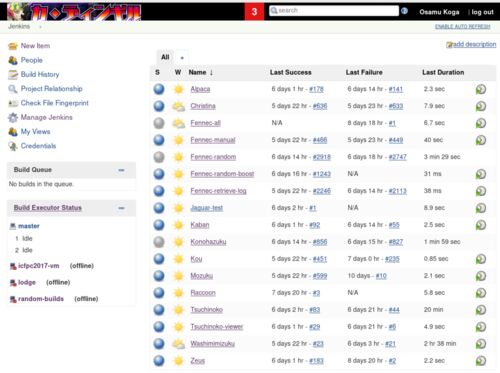Click the log out link
The width and height of the screenshot is (500, 373).
[482, 12]
